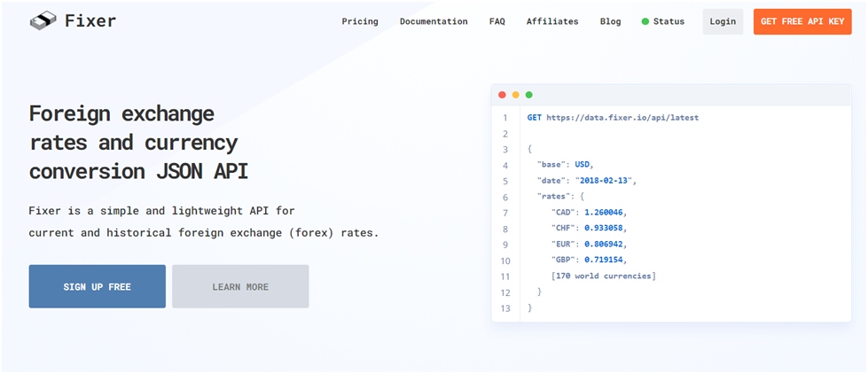The width and height of the screenshot is (868, 374).
Task: Click the Login button
Action: coord(723,21)
